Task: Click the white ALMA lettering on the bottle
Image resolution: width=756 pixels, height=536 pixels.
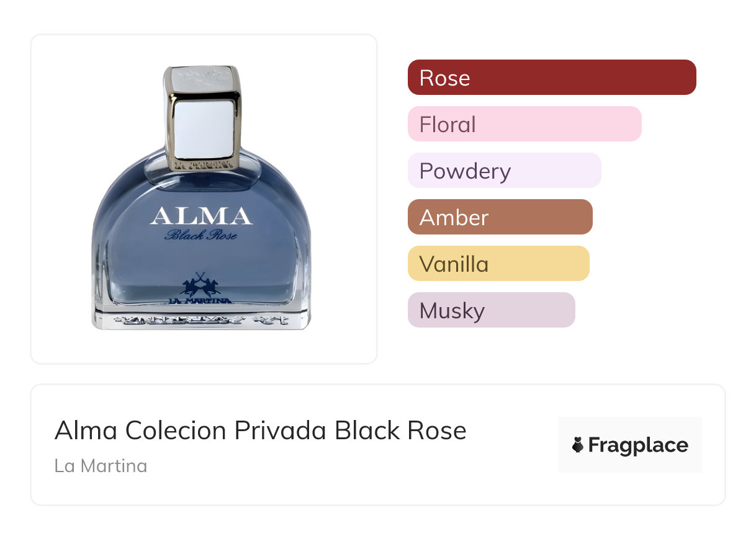Action: click(201, 216)
